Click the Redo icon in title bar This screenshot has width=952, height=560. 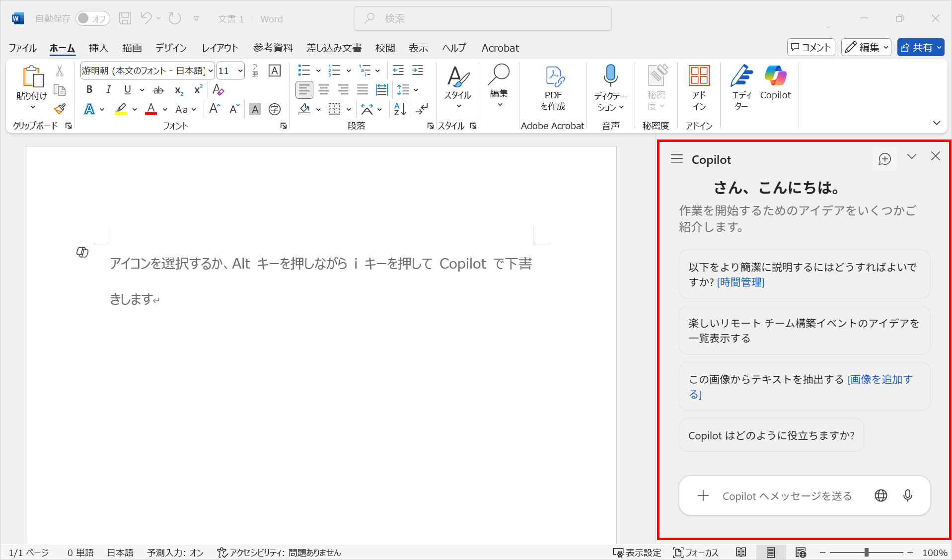pos(175,18)
